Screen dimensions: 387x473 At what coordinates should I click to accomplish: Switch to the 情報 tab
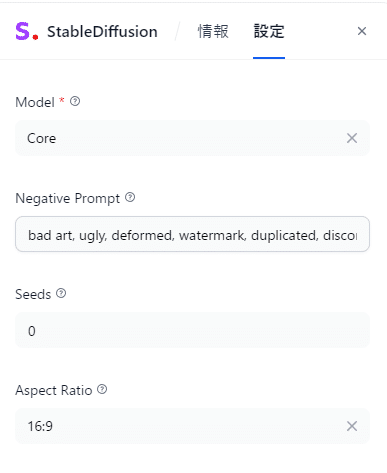(x=213, y=32)
